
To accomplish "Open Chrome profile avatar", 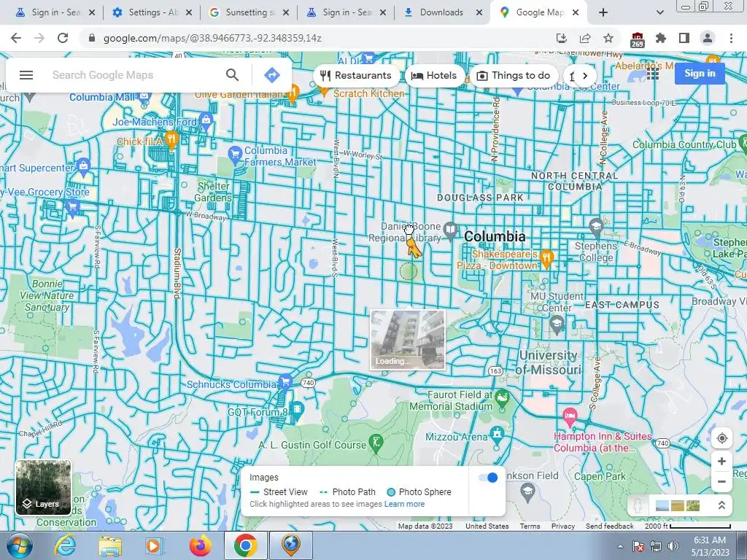I will [708, 38].
